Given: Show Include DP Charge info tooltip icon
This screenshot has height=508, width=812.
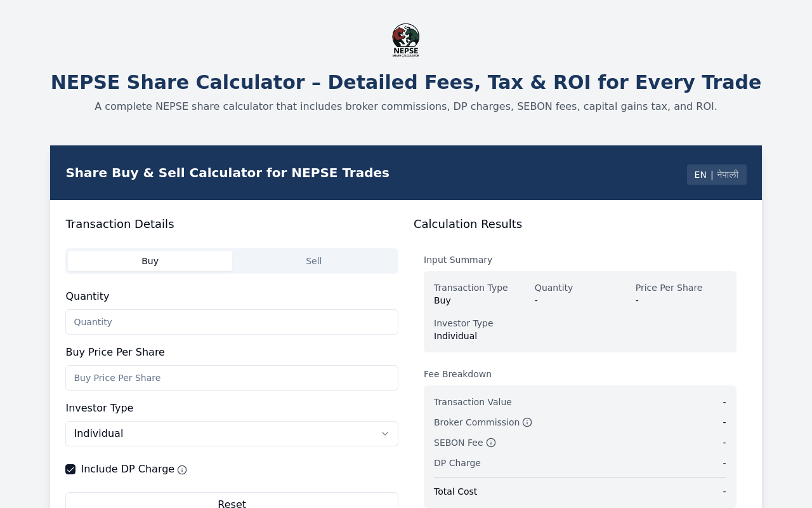Looking at the screenshot, I should click(x=182, y=470).
